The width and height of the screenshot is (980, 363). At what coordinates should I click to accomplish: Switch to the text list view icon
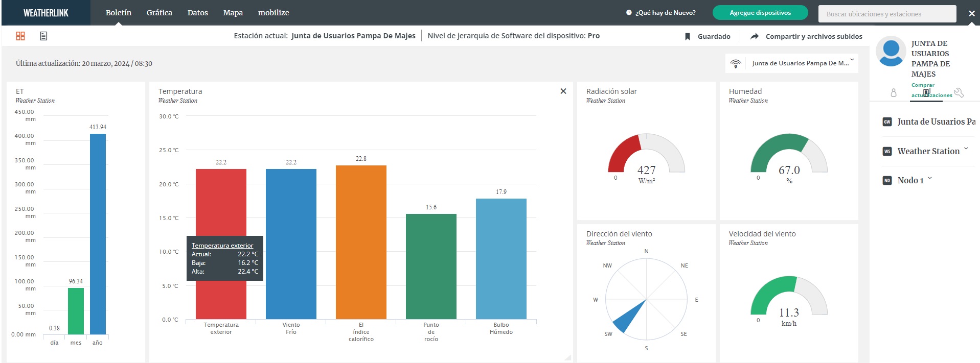coord(43,36)
